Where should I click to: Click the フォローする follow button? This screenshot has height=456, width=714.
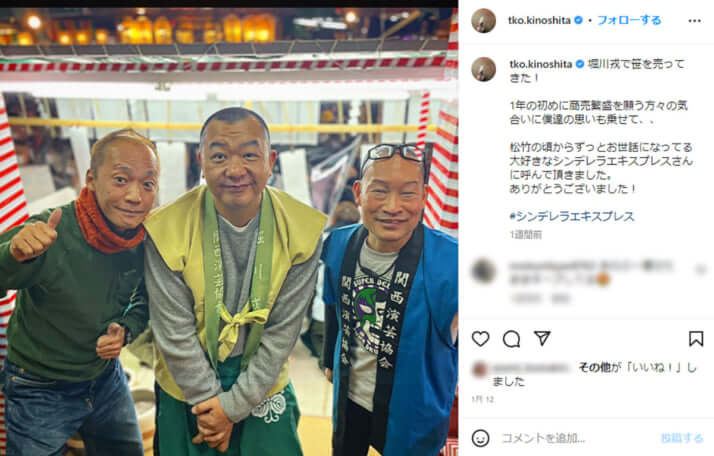tap(629, 20)
